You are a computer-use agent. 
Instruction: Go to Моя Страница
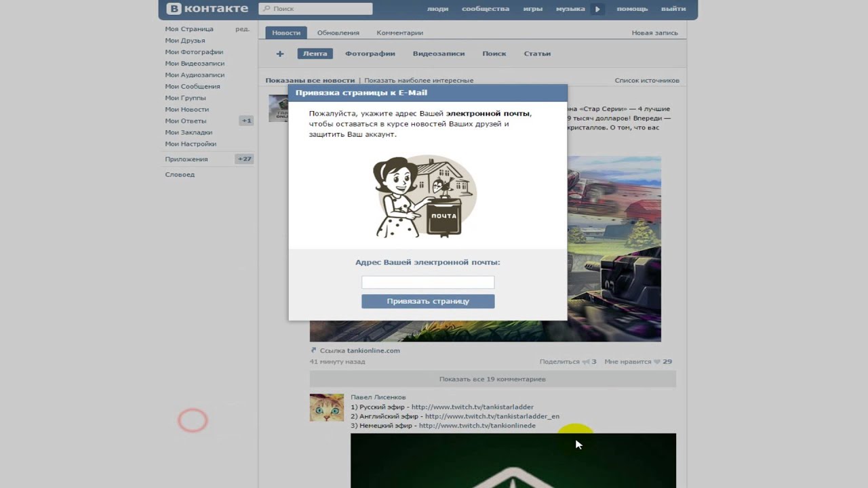click(x=189, y=29)
